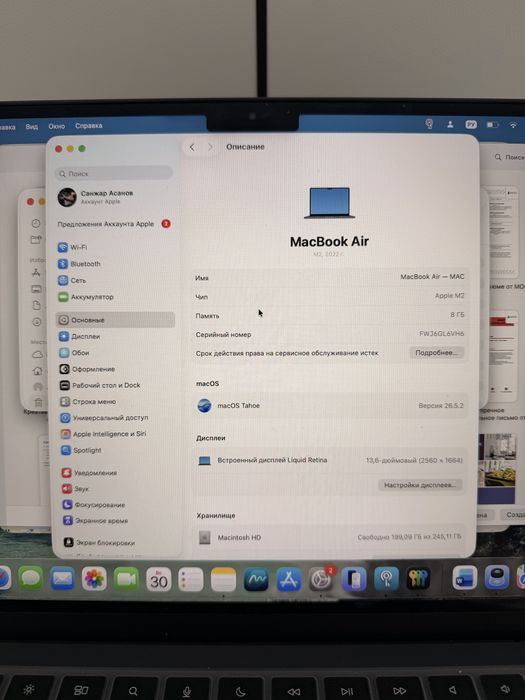
Task: Click the Версия 26.5.2 text
Action: click(x=441, y=406)
